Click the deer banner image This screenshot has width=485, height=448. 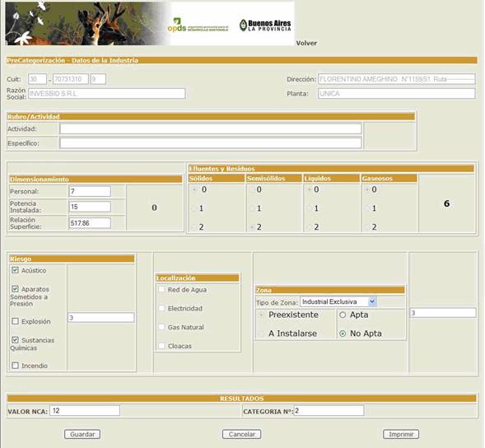click(87, 24)
